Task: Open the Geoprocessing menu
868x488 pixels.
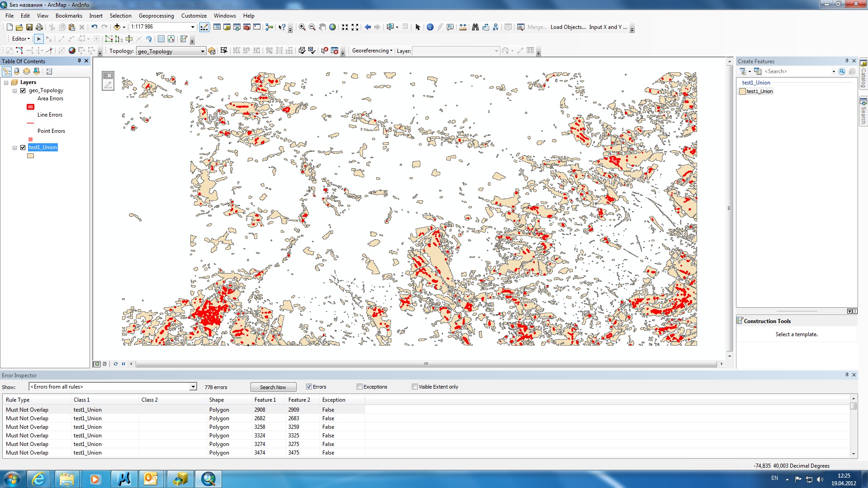Action: [156, 15]
